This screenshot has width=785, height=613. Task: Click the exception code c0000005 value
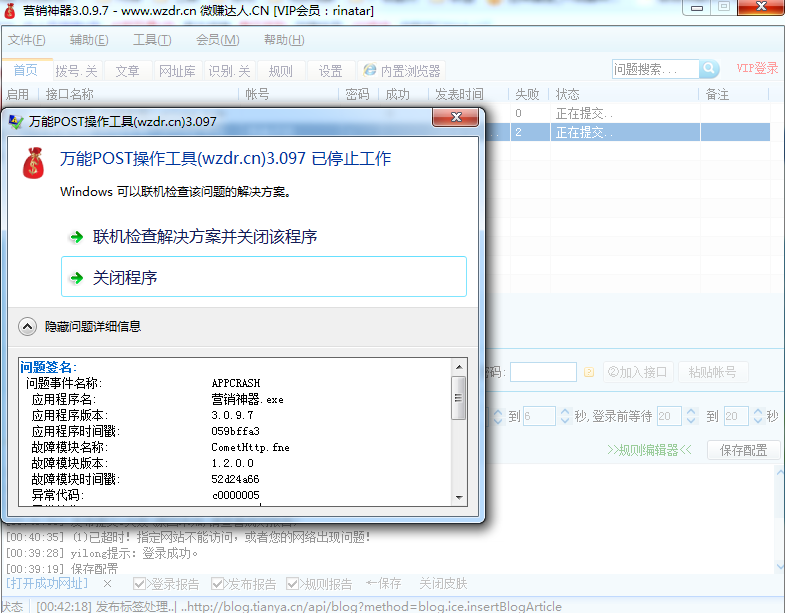(x=235, y=495)
